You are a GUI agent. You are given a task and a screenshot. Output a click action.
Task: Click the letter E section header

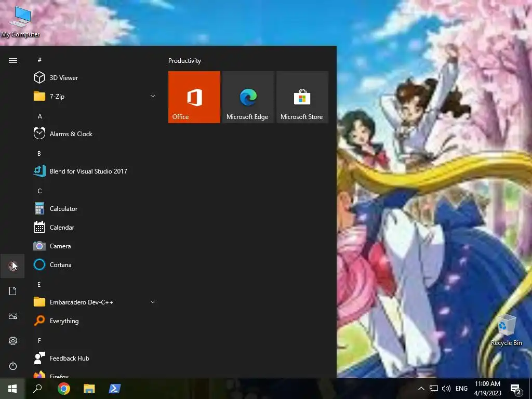(x=39, y=284)
